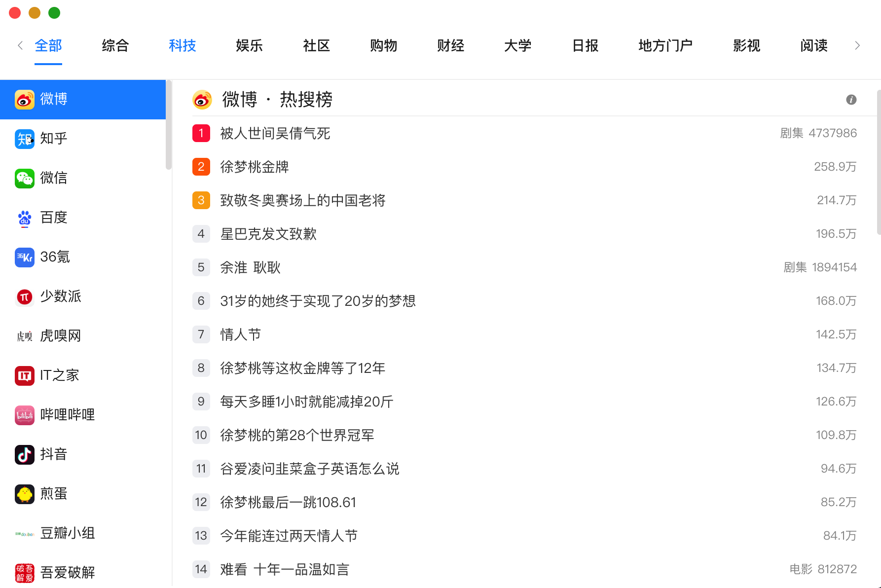Viewport: 881px width, 588px height.
Task: Open the 阅读 tab
Action: point(814,45)
